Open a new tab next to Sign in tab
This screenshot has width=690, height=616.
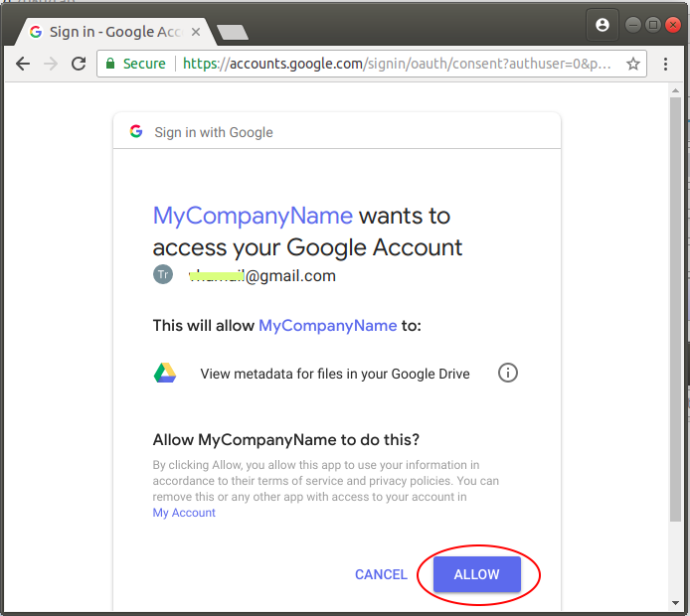[x=233, y=32]
